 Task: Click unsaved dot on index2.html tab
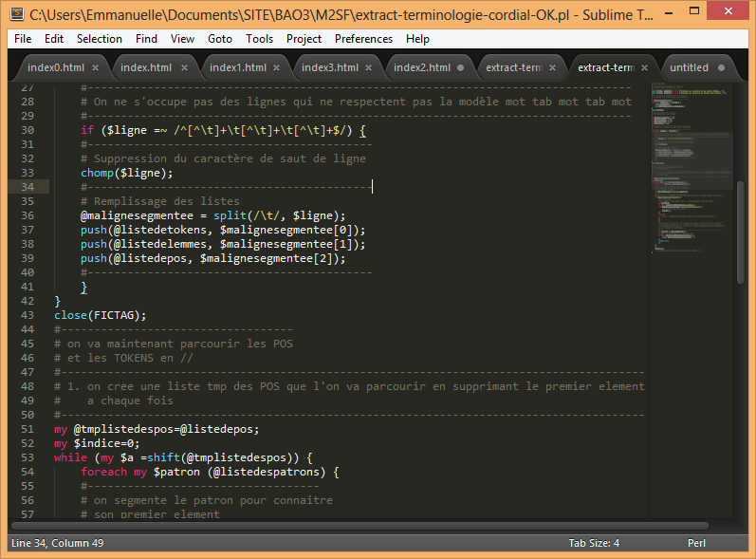460,68
